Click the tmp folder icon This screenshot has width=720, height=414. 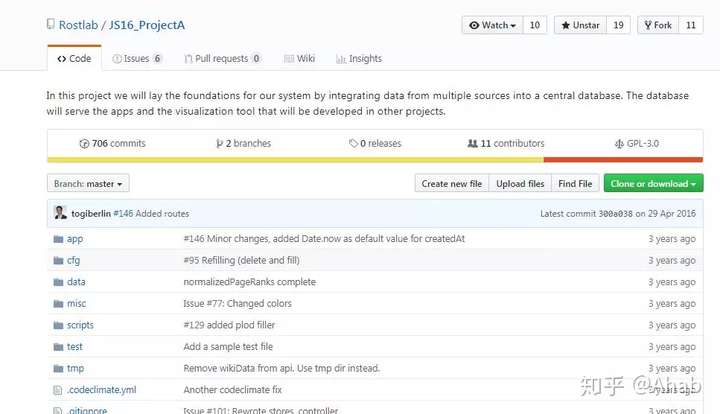[x=58, y=368]
